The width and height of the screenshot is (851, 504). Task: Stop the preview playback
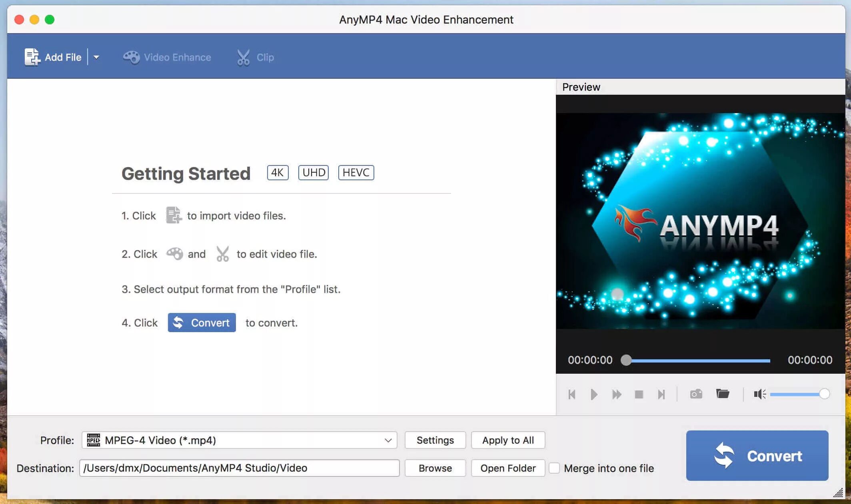639,394
